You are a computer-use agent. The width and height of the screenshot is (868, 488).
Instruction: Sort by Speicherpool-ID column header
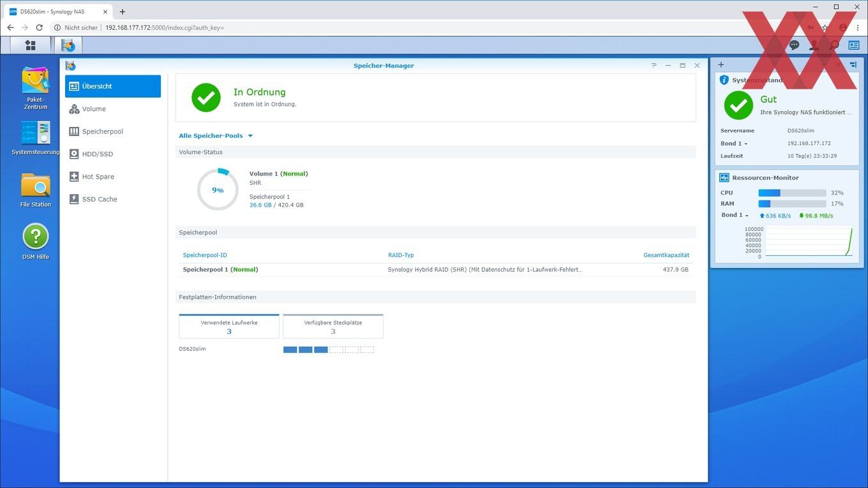(x=205, y=255)
